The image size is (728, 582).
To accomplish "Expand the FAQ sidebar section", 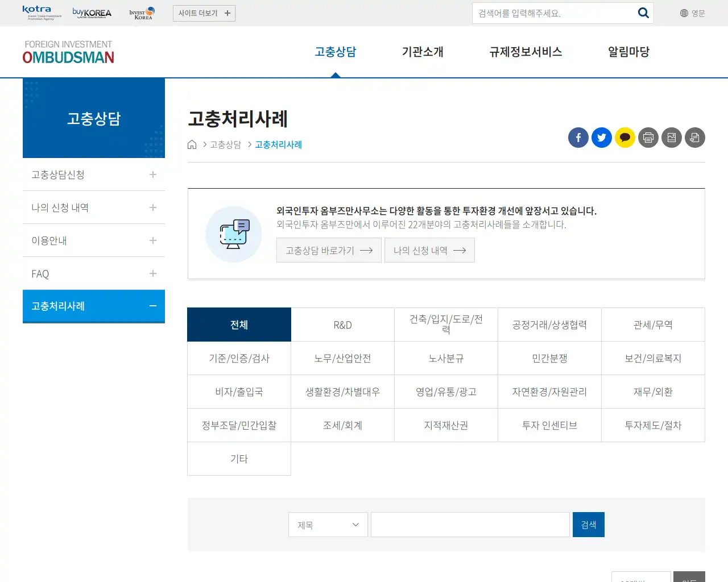I will [x=93, y=273].
